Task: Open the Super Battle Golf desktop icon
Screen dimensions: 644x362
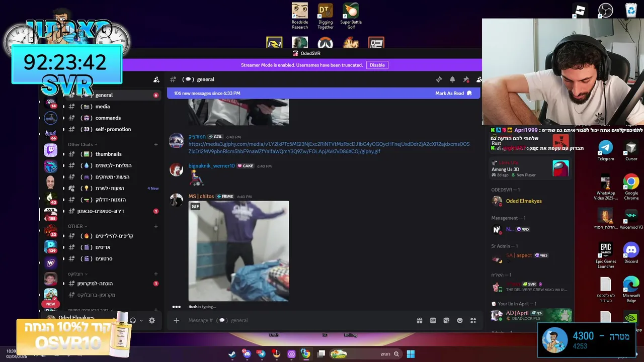Action: [351, 16]
